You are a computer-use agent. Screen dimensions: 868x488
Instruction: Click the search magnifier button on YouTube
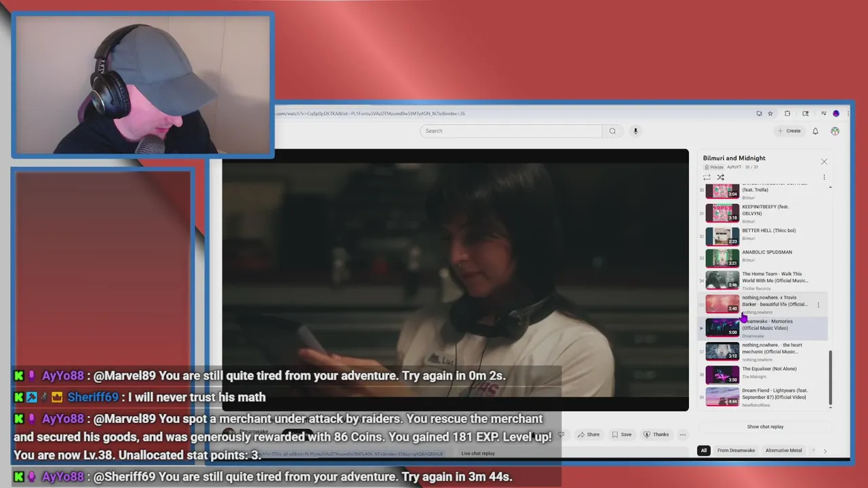612,131
